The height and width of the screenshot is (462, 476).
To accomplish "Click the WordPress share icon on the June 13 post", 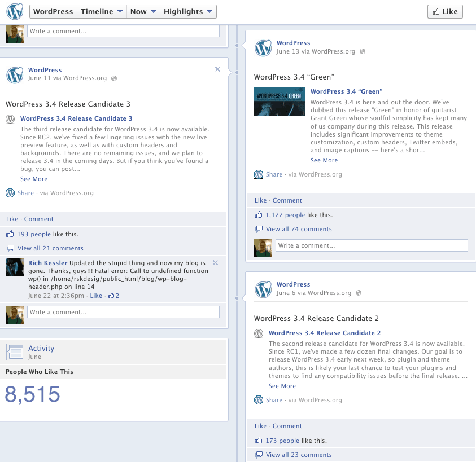I will pyautogui.click(x=259, y=174).
